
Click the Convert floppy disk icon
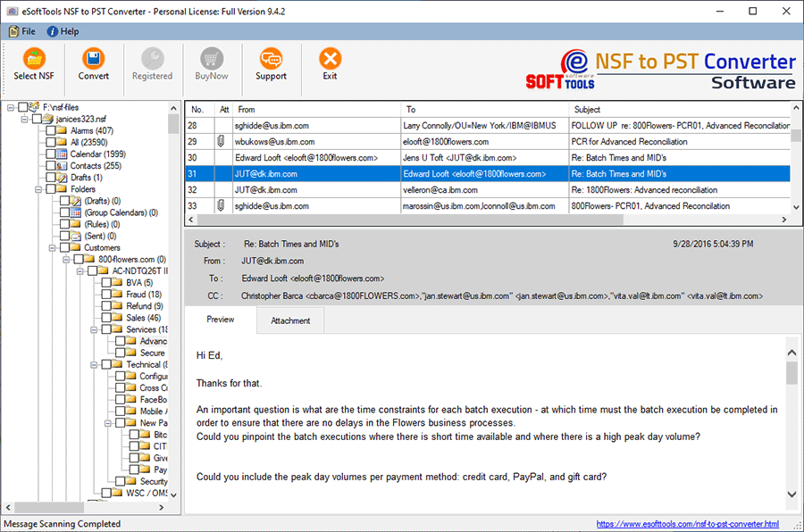click(93, 58)
